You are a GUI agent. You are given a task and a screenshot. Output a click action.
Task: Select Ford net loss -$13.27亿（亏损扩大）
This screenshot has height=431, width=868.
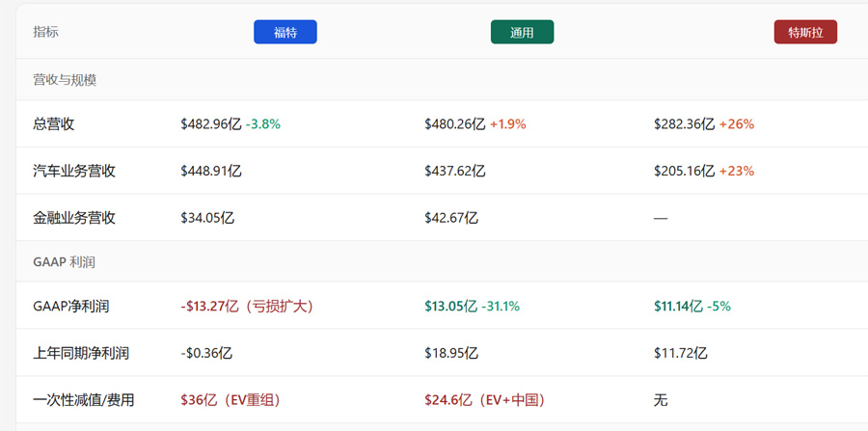247,306
